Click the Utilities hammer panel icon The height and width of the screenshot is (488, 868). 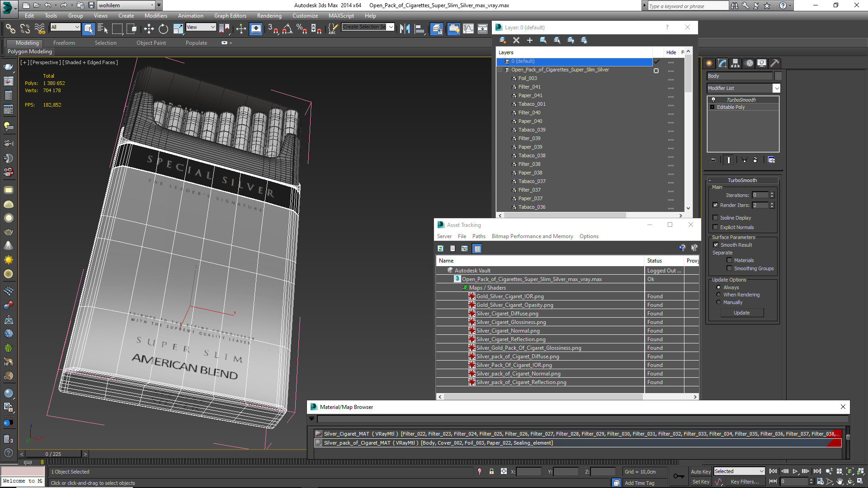point(775,63)
